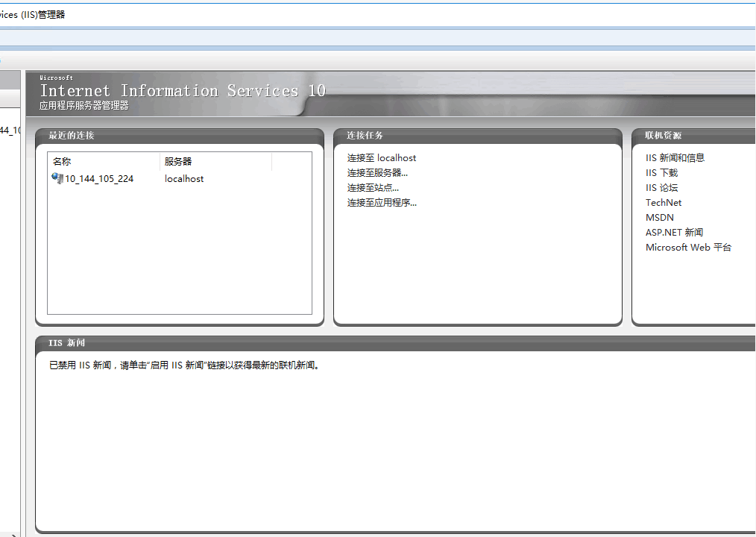
Task: Click the 服务器 column header
Action: pos(215,162)
